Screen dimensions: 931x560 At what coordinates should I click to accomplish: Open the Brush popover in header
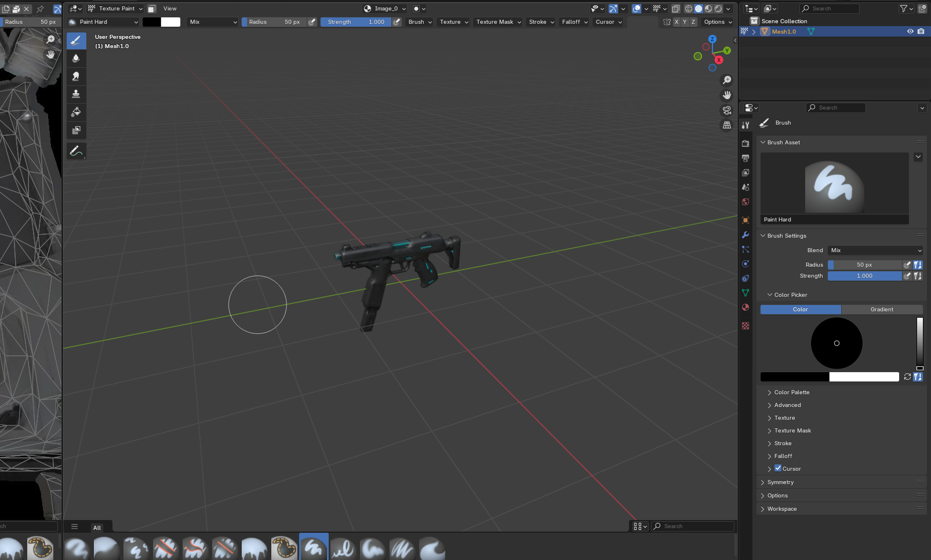[x=420, y=22]
